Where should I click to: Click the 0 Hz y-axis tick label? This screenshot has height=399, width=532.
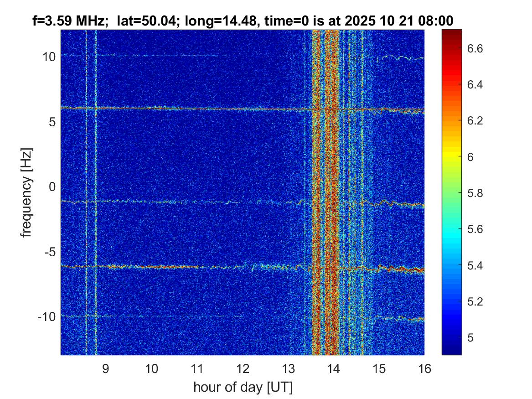pyautogui.click(x=52, y=187)
